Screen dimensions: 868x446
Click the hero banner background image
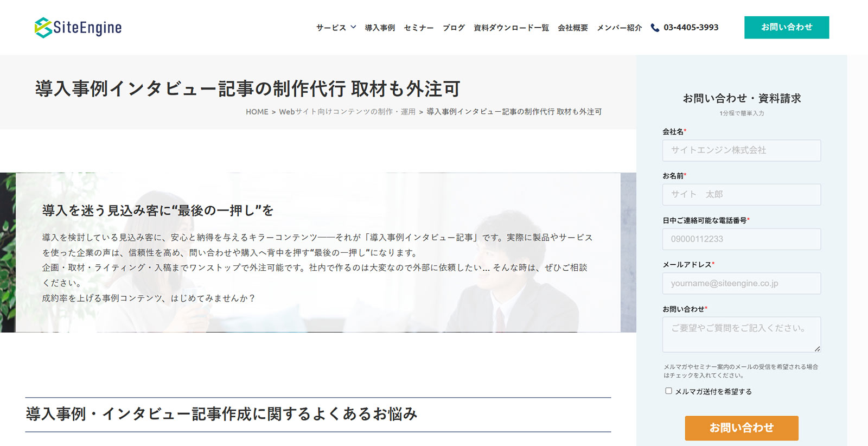coord(318,252)
